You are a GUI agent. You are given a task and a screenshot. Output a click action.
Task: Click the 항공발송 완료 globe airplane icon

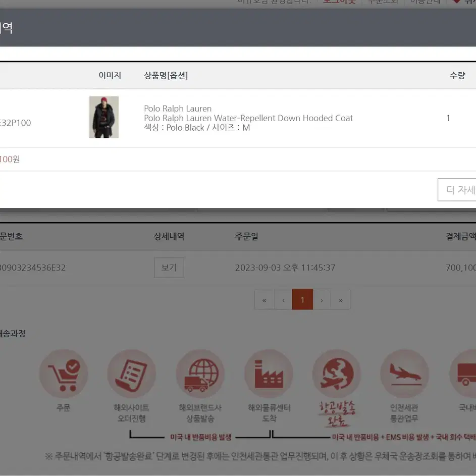337,374
